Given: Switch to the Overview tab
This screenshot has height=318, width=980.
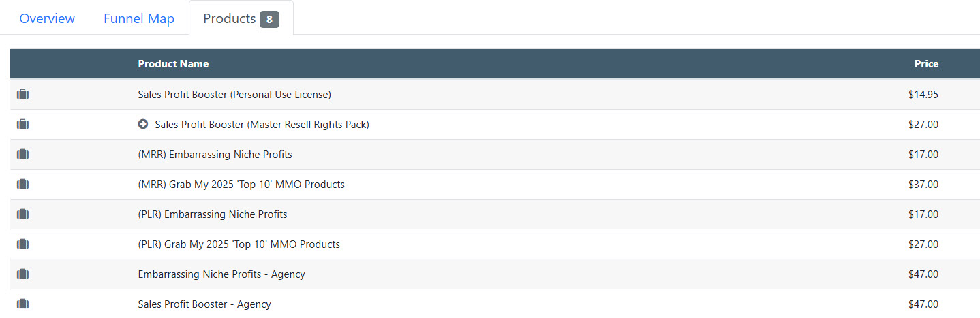Looking at the screenshot, I should [x=47, y=18].
